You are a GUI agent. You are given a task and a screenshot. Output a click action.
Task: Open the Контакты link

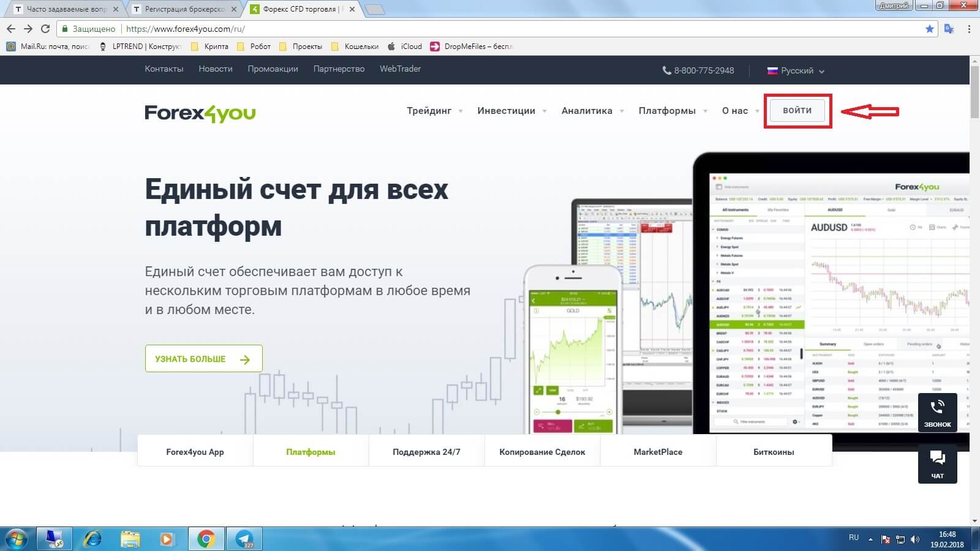point(164,69)
